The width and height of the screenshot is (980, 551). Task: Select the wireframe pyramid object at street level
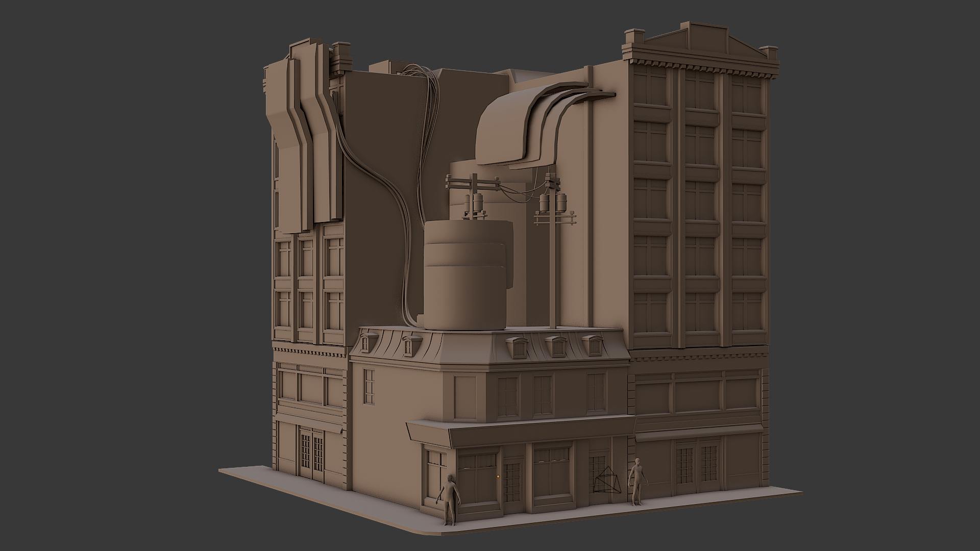click(x=607, y=480)
